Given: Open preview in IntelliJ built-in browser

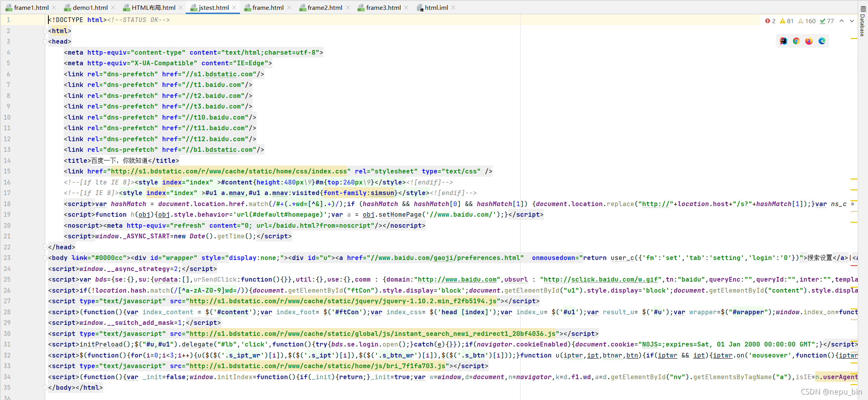Looking at the screenshot, I should pos(783,41).
